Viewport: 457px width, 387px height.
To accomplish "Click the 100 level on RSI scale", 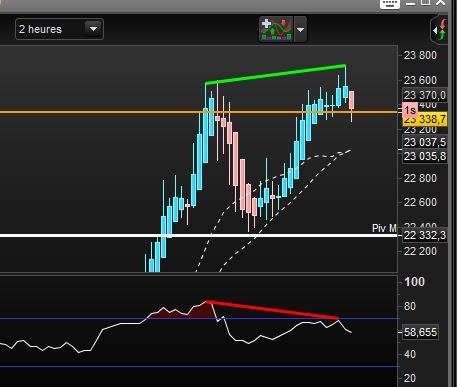I will coord(414,282).
